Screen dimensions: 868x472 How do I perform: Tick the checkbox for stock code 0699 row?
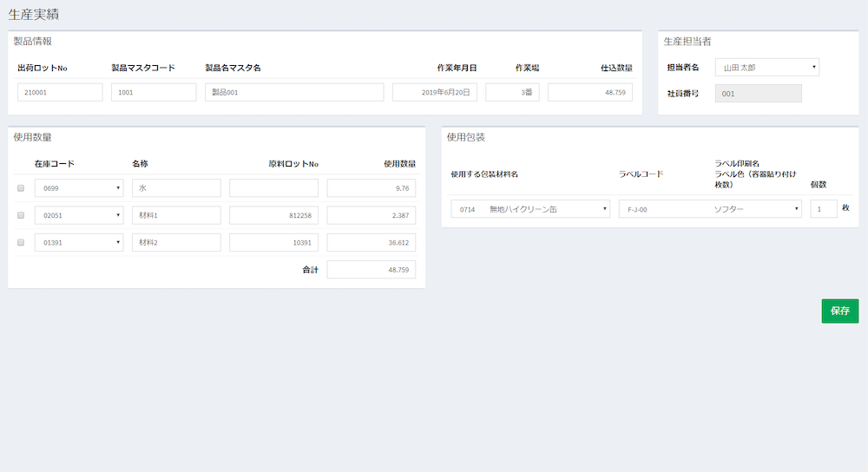[x=21, y=188]
